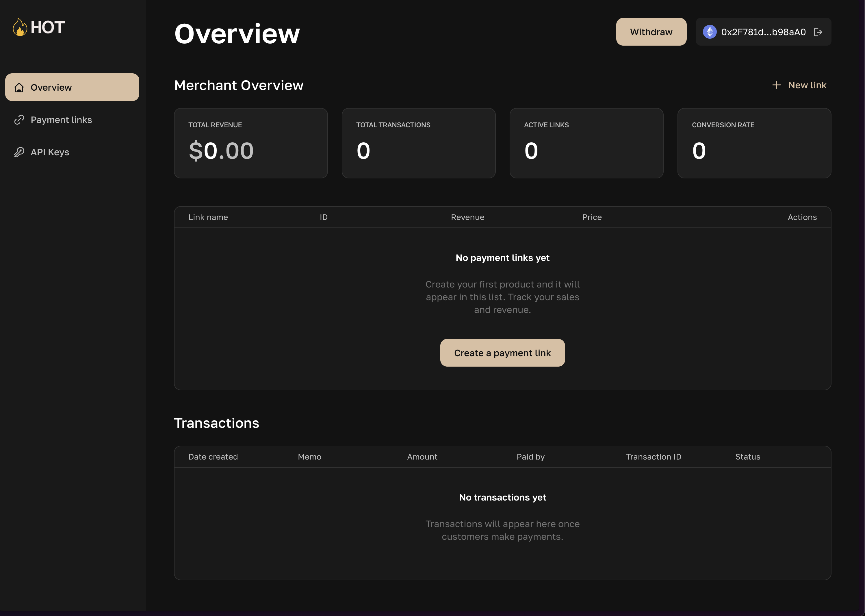Open the Payment links menu item
865x616 pixels.
click(61, 120)
